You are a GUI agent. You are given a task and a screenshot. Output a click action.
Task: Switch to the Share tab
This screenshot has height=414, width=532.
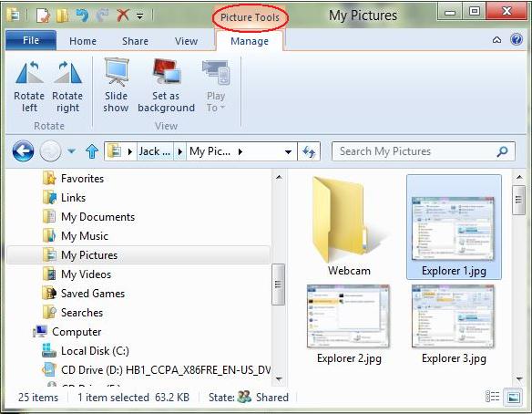coord(135,41)
